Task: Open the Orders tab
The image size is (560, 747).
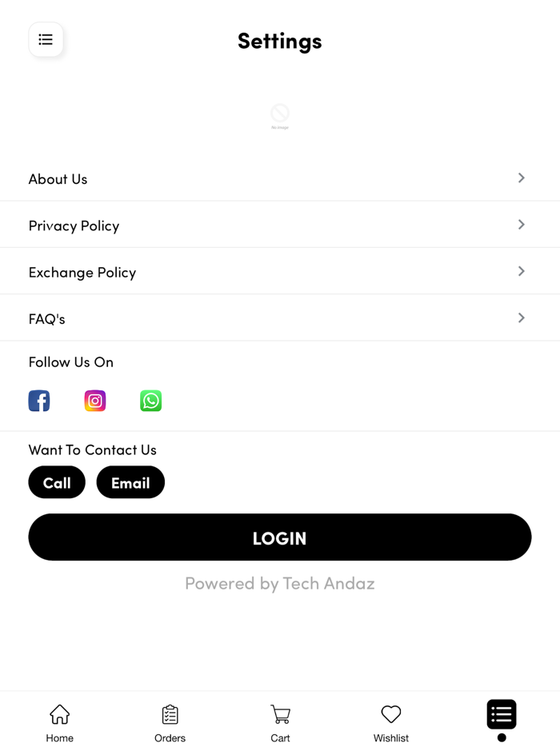Action: pos(170,722)
